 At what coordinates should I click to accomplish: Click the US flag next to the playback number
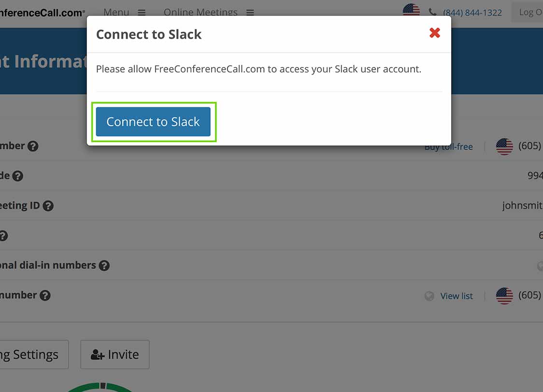[x=504, y=295]
